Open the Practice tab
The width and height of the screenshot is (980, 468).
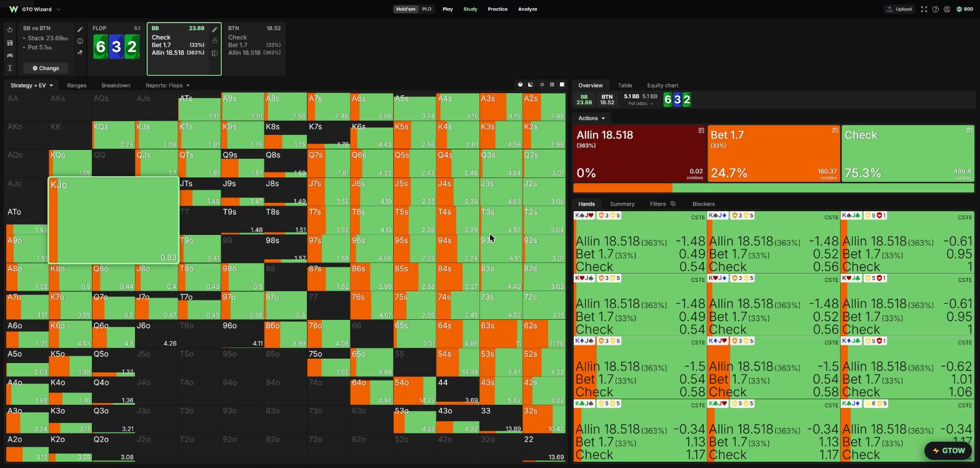[x=497, y=9]
